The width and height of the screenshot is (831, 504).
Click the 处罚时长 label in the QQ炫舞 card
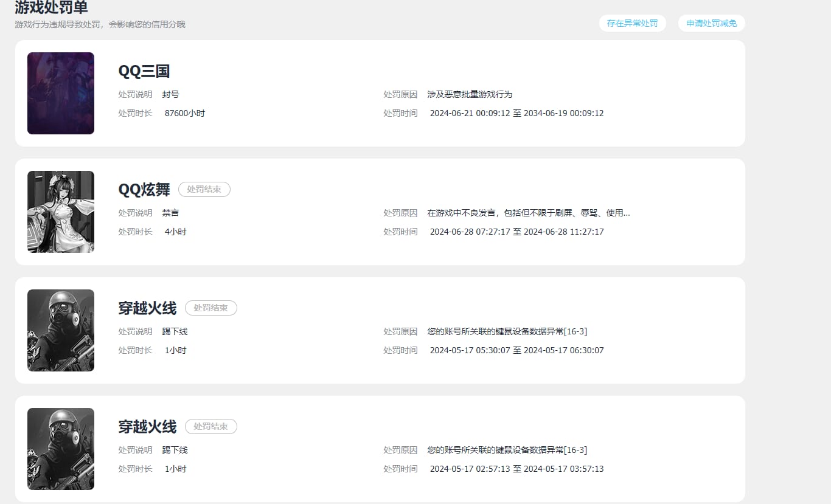click(135, 232)
